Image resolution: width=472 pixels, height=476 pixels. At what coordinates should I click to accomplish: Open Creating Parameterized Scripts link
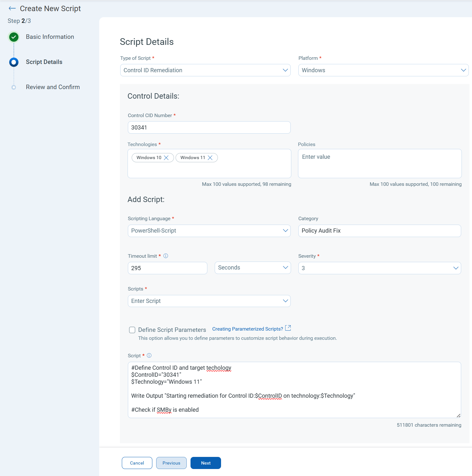(247, 329)
